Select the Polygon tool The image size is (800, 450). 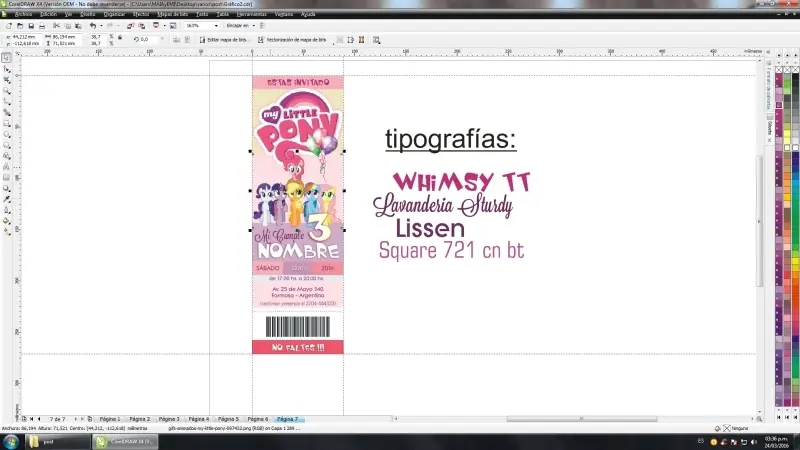tap(7, 145)
